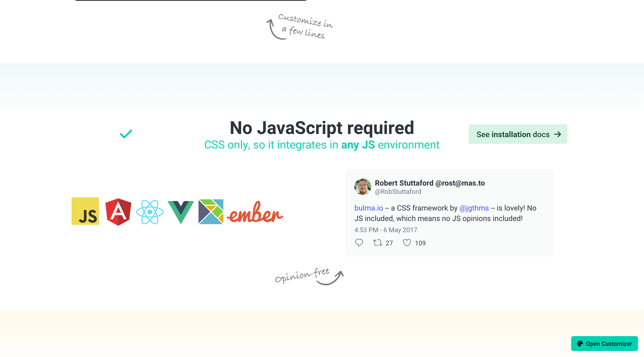Click the No JavaScript required heading
This screenshot has height=357, width=644.
click(322, 128)
